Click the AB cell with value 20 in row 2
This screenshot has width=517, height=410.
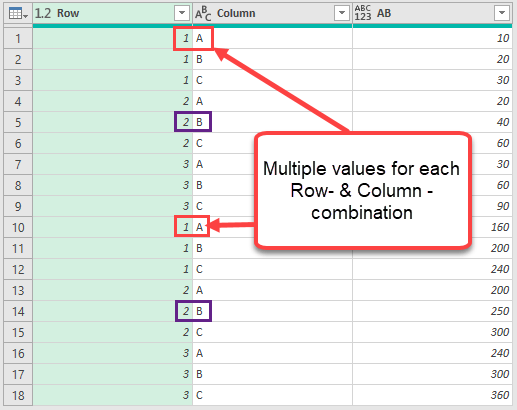pyautogui.click(x=432, y=59)
